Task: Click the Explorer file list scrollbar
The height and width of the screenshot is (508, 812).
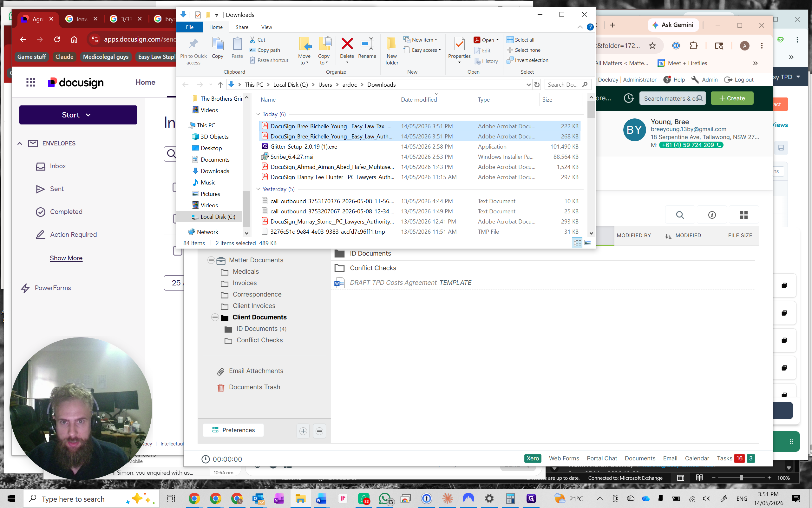Action: [x=591, y=109]
